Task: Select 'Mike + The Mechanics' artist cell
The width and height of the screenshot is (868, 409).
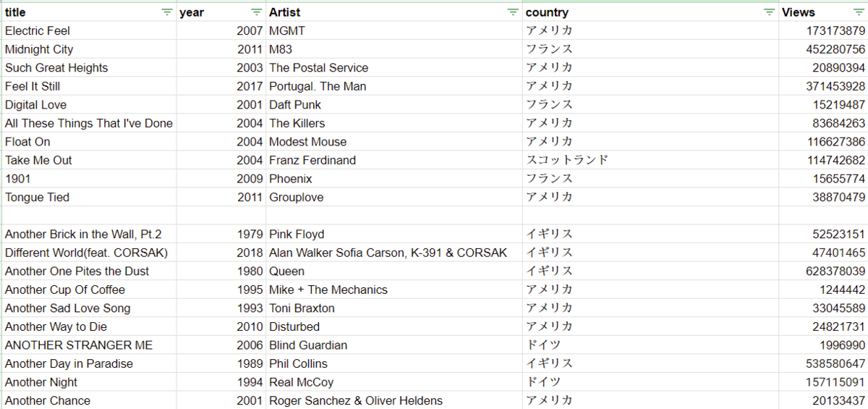Action: click(394, 290)
